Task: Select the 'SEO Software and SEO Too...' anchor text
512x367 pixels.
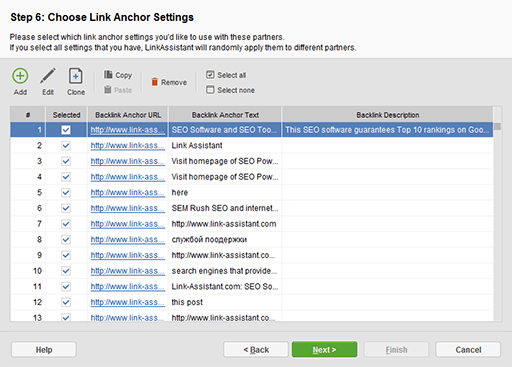Action: click(225, 130)
